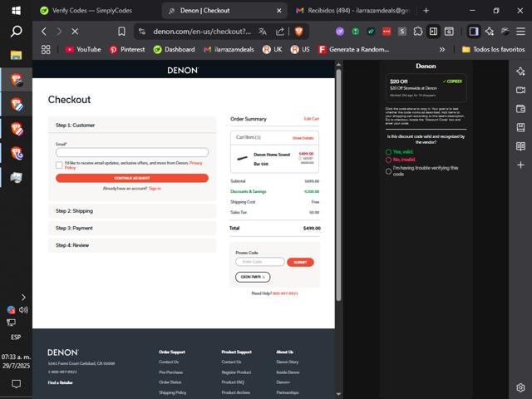This screenshot has height=399, width=532.
Task: Open the Pinterest bookmark
Action: point(127,50)
